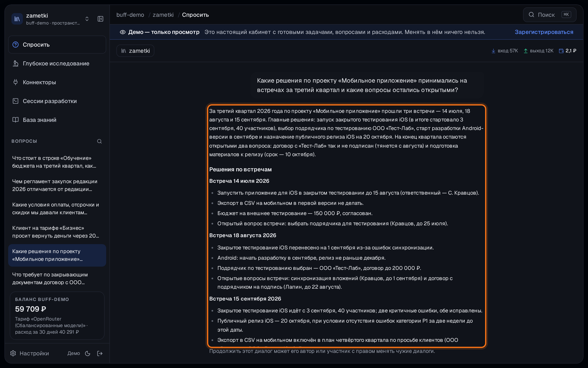
Task: Open question about клиент на тарифе «Бизнес»
Action: 57,232
